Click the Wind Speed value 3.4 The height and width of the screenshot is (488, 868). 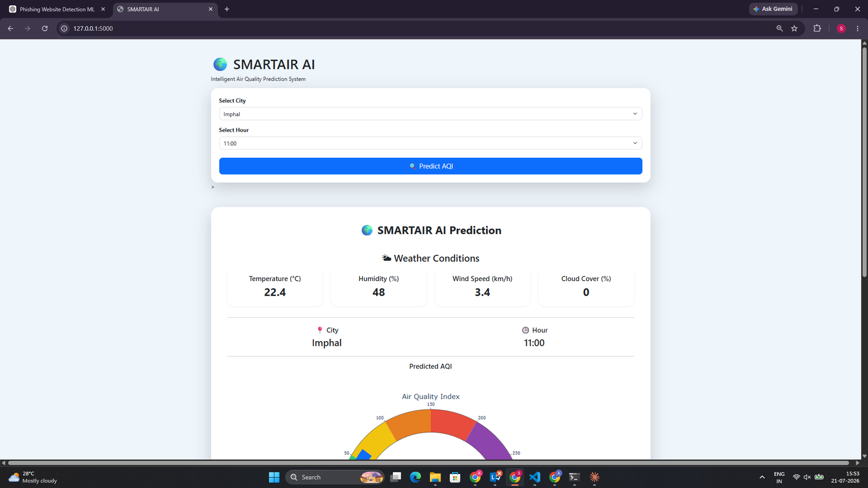pos(482,292)
